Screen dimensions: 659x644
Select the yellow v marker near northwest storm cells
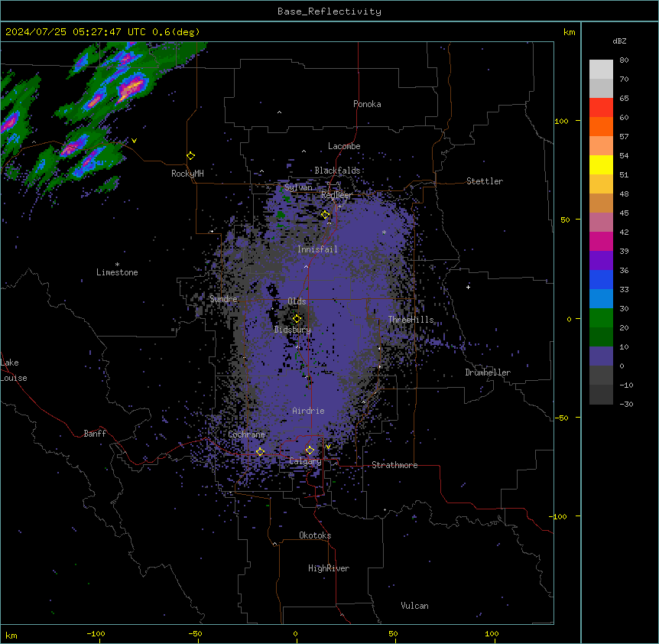point(134,141)
